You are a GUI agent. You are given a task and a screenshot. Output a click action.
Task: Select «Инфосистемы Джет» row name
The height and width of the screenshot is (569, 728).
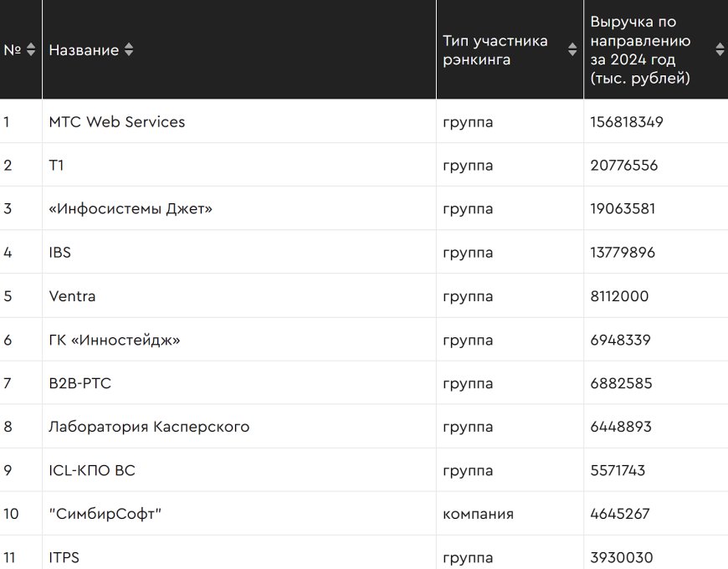click(x=131, y=209)
